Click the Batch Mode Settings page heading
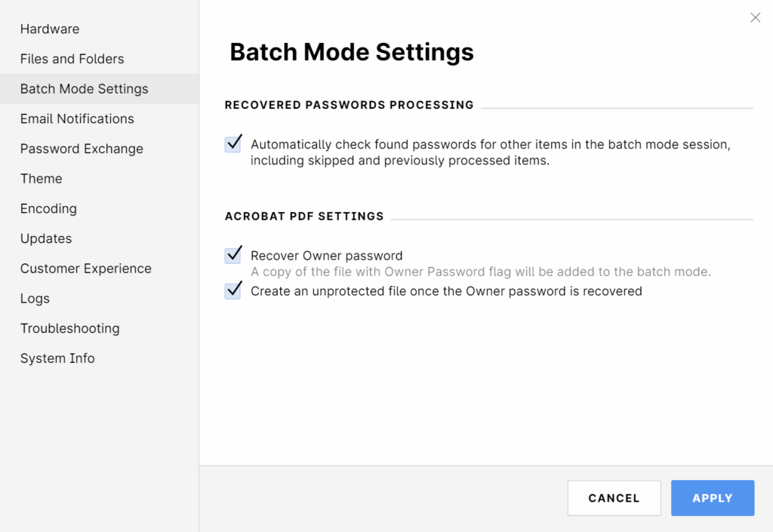The width and height of the screenshot is (773, 532). coord(352,52)
